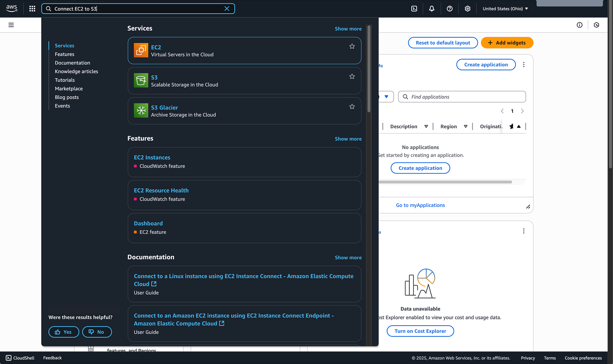Select Knowledge articles filter
The height and width of the screenshot is (364, 613).
76,71
